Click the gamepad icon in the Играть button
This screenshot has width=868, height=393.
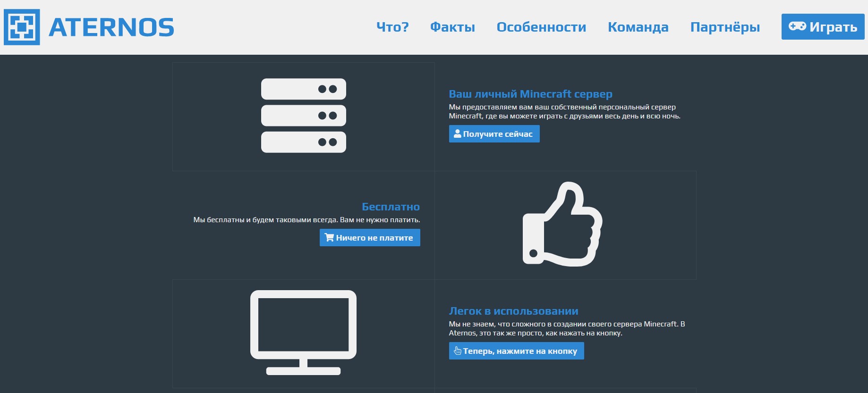(x=797, y=26)
